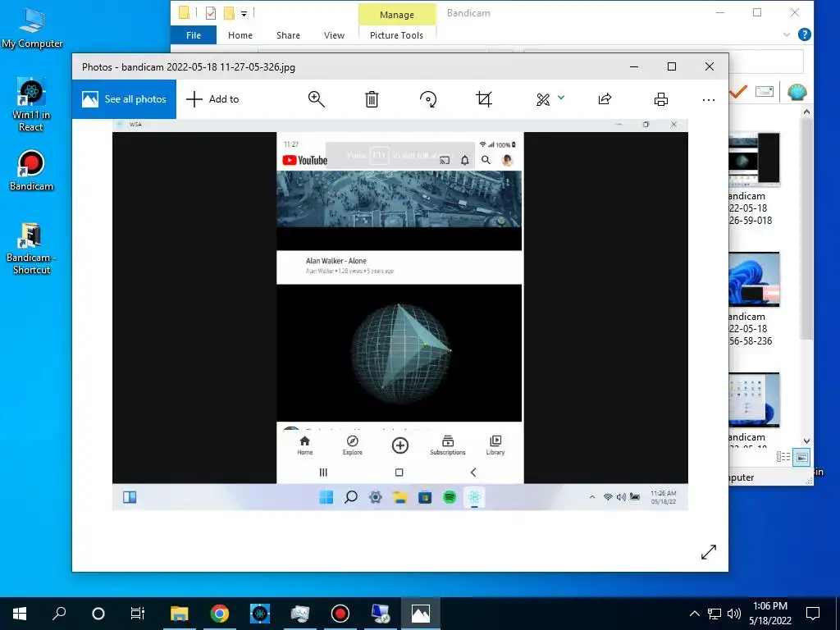Screen dimensions: 840x630
Task: Expand the Edit & Create dropdown arrow
Action: click(561, 98)
